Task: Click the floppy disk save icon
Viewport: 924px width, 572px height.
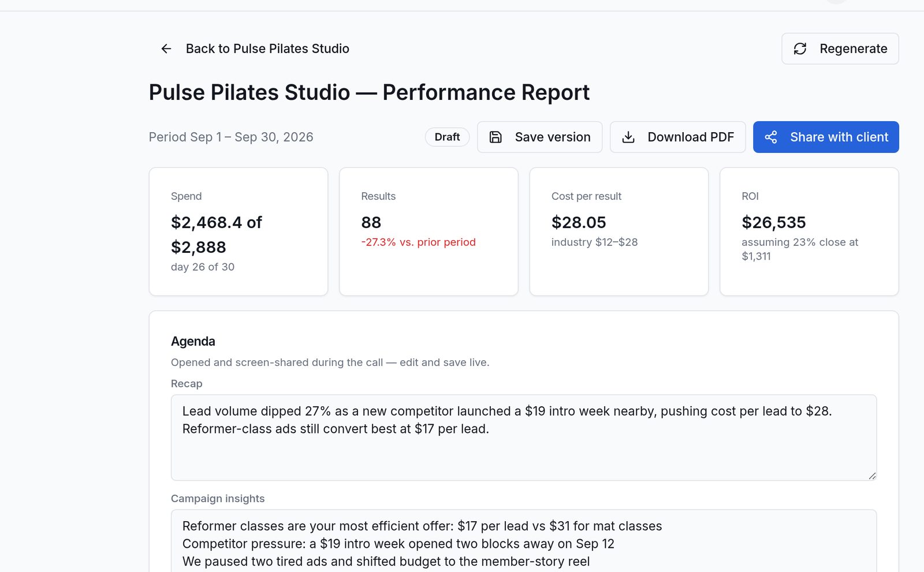Action: tap(495, 137)
